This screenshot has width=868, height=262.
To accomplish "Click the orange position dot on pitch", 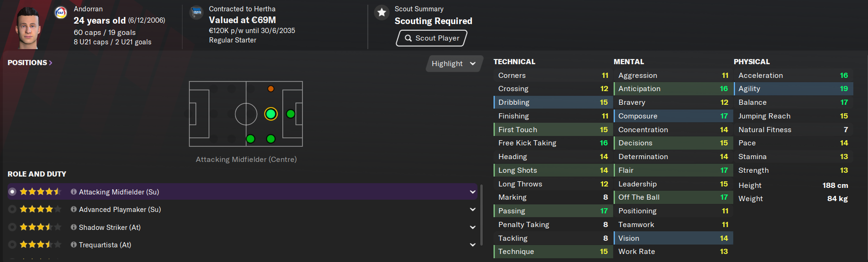I will click(x=271, y=89).
